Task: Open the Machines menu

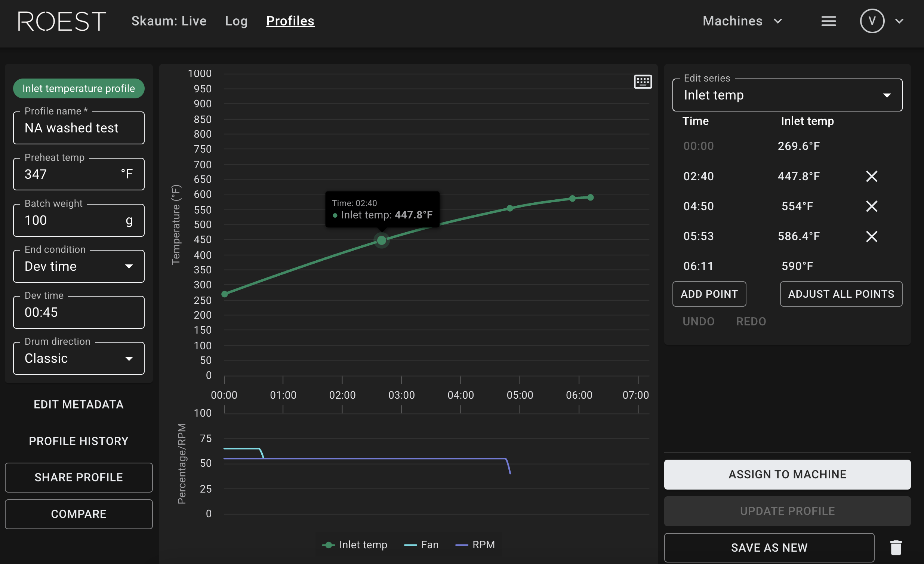Action: click(741, 21)
